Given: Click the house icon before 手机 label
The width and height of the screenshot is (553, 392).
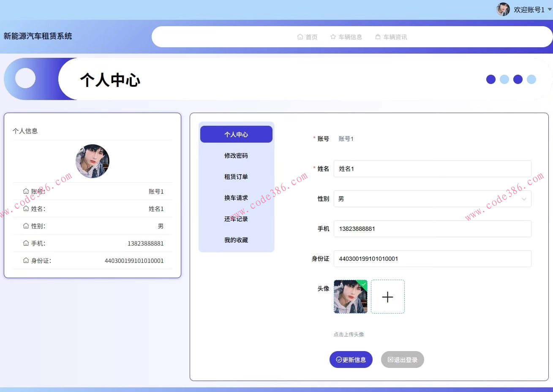Looking at the screenshot, I should pos(25,243).
